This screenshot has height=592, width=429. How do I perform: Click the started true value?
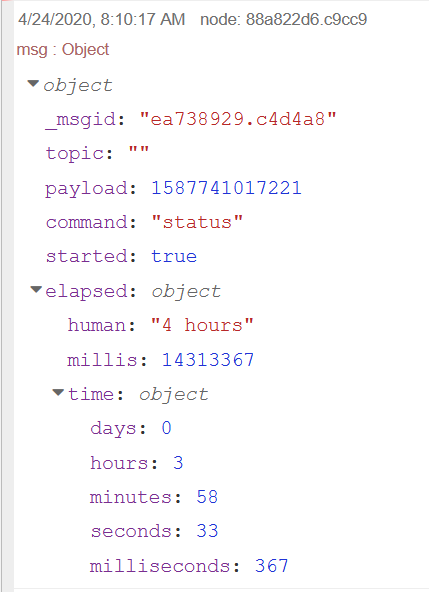(174, 256)
